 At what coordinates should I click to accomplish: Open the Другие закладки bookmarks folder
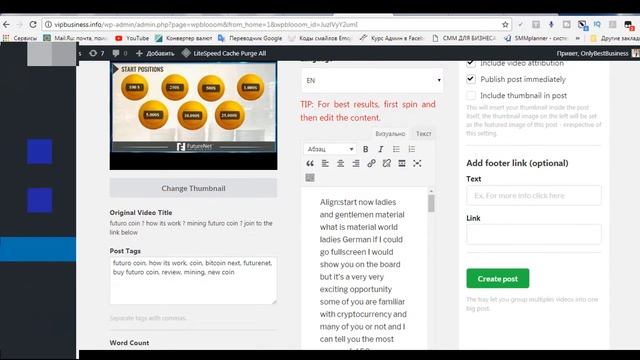pyautogui.click(x=614, y=38)
